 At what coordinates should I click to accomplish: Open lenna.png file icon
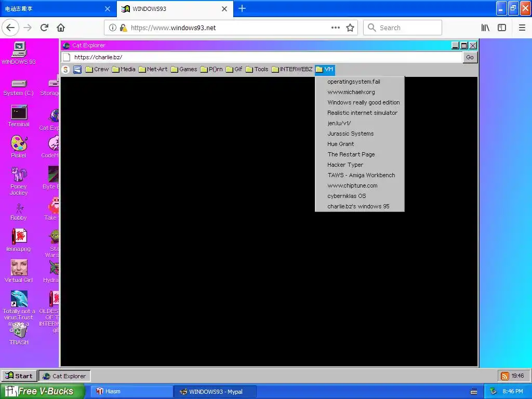point(19,240)
